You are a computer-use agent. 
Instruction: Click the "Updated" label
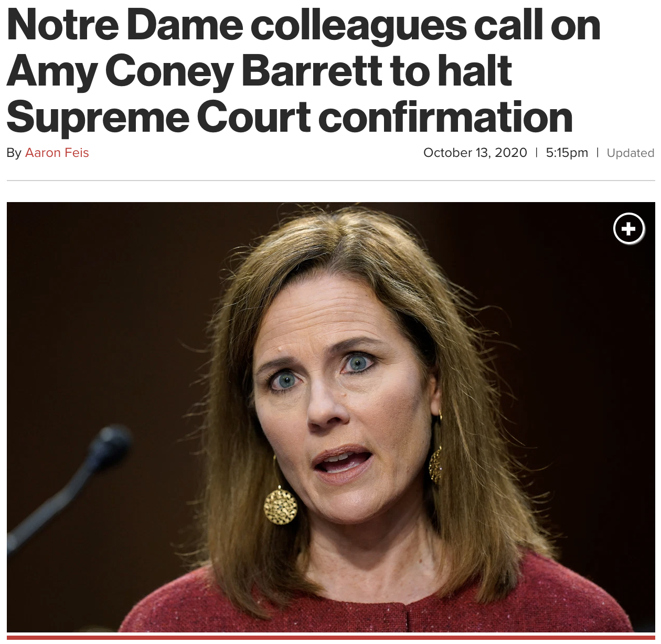[x=630, y=153]
